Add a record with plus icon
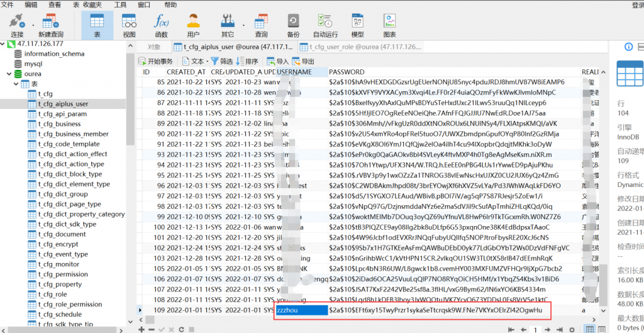644x333 pixels. click(142, 329)
